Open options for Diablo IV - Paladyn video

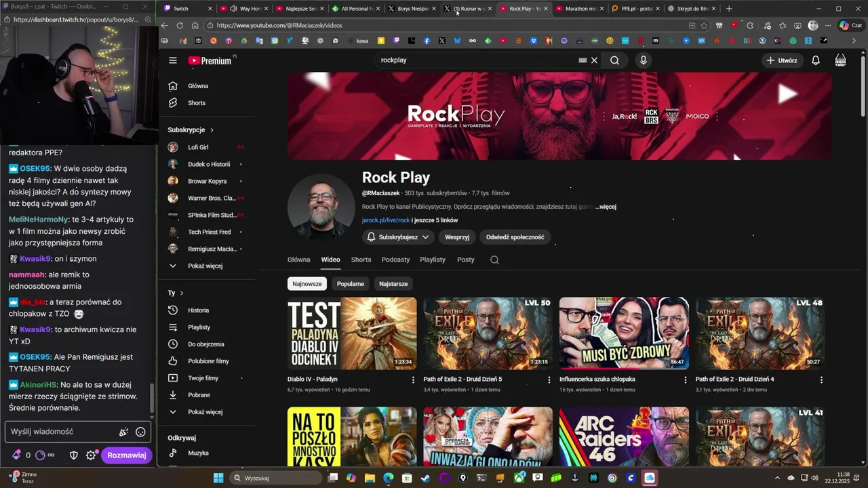point(413,380)
